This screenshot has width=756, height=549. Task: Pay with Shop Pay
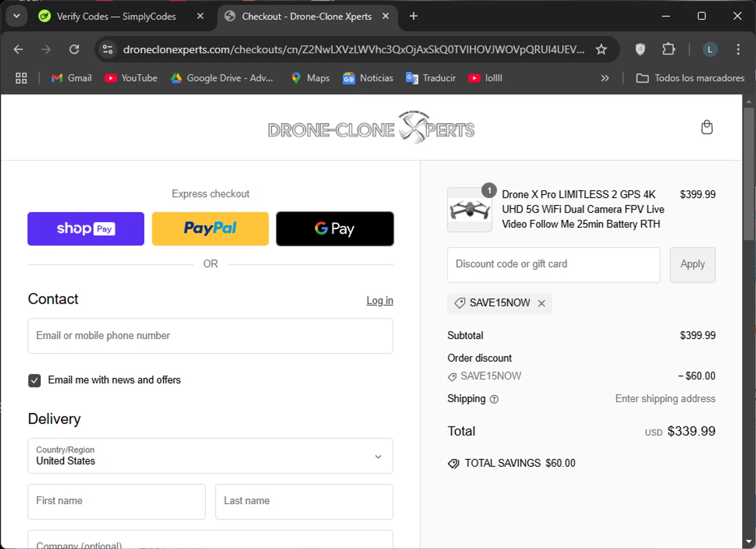click(86, 229)
